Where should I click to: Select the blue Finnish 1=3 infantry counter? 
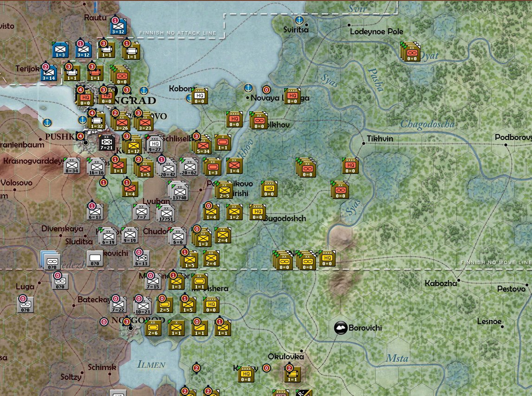(60, 50)
